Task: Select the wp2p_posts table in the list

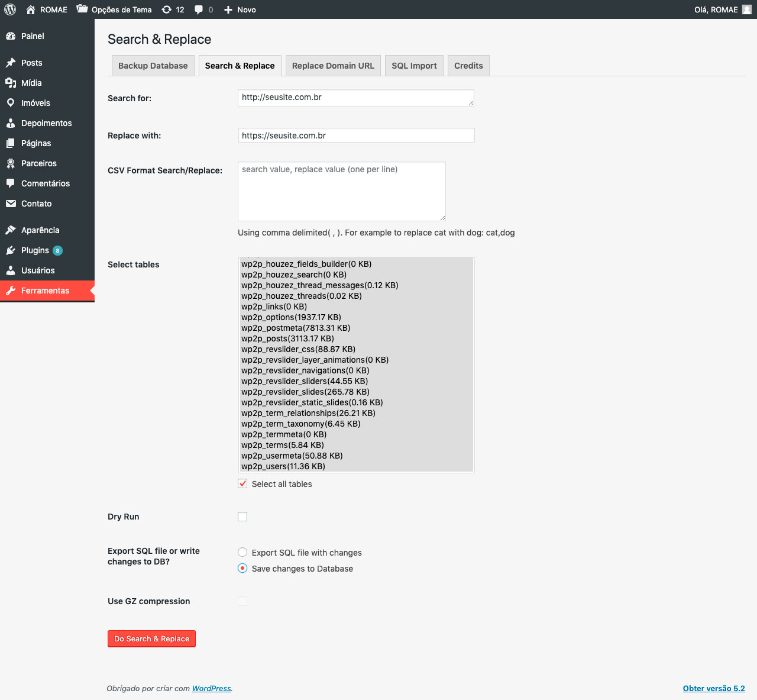Action: pos(287,338)
